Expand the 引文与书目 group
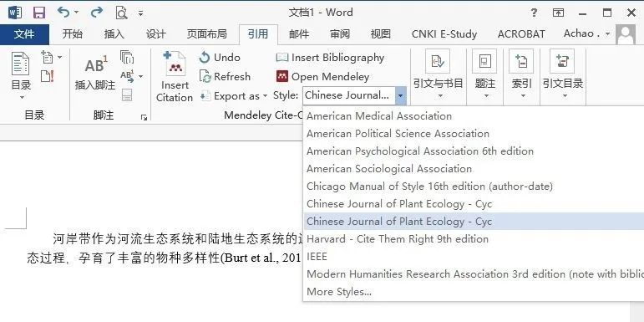 pyautogui.click(x=438, y=75)
